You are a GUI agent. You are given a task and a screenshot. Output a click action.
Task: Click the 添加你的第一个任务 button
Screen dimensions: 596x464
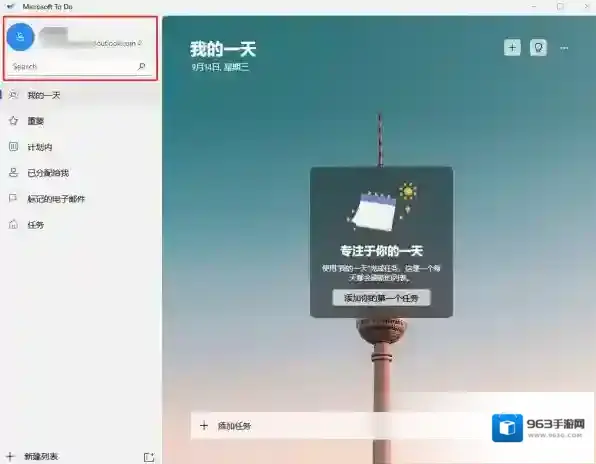click(381, 298)
